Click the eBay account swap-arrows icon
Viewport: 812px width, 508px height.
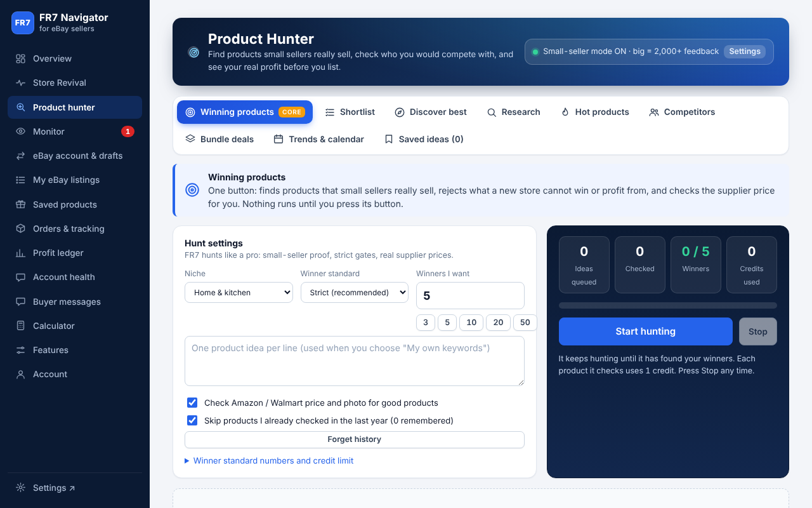(21, 156)
